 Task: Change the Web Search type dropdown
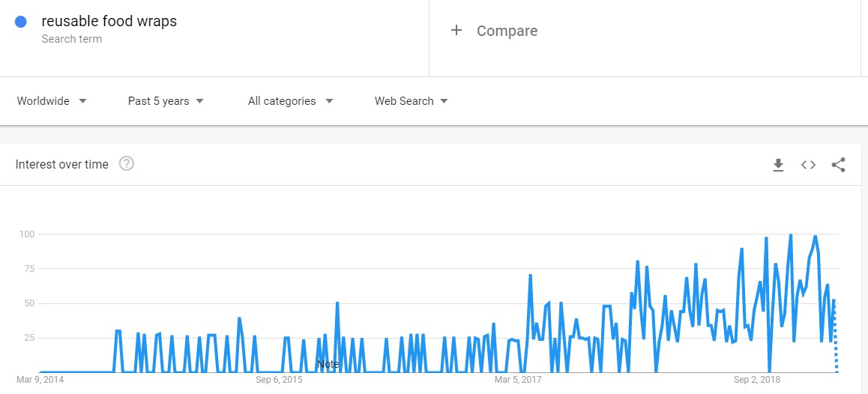[412, 101]
